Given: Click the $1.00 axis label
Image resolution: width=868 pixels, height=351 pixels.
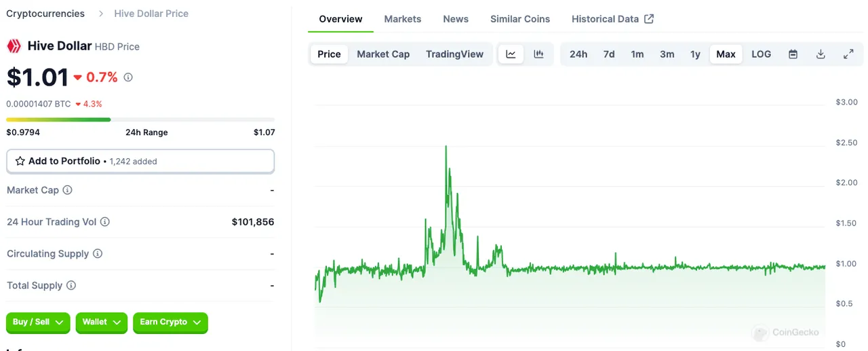Looking at the screenshot, I should [847, 263].
